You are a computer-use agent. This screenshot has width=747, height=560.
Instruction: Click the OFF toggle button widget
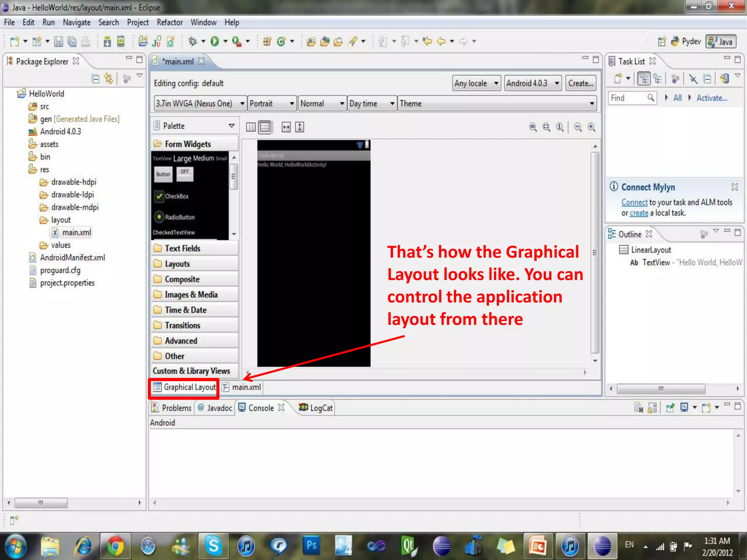pyautogui.click(x=185, y=174)
